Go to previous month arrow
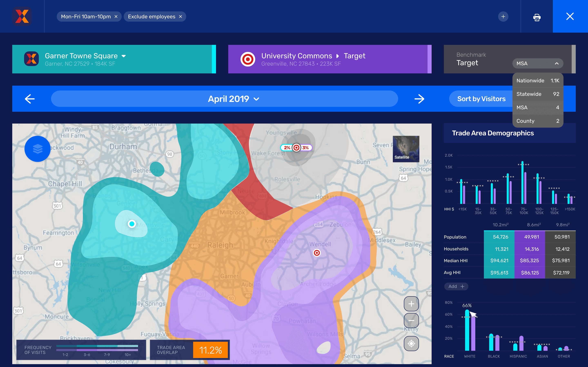 click(x=30, y=99)
